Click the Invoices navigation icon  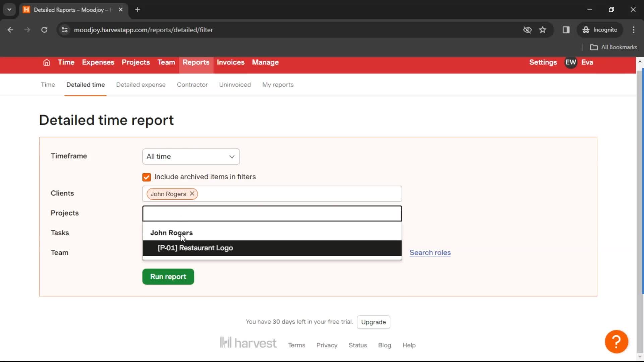(230, 62)
